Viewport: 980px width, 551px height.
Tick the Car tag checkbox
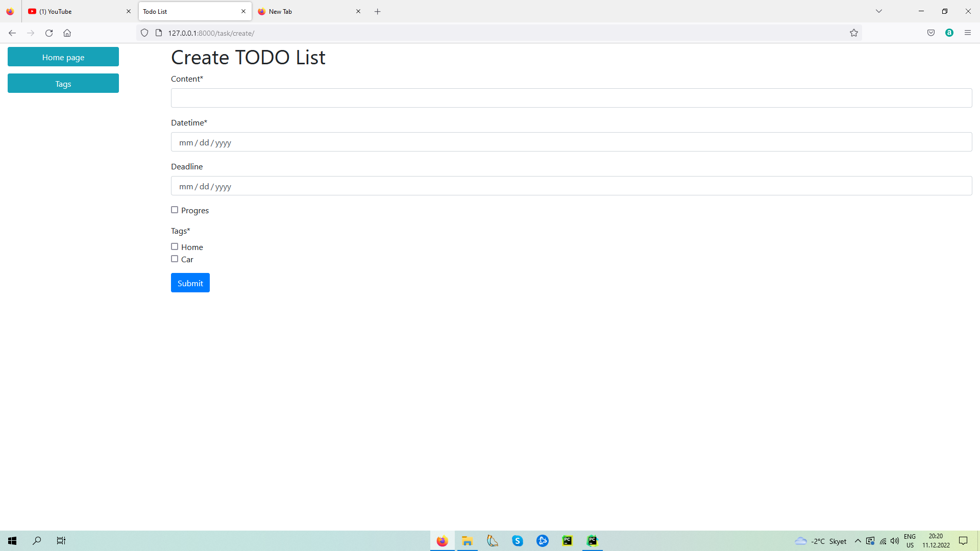pyautogui.click(x=175, y=259)
